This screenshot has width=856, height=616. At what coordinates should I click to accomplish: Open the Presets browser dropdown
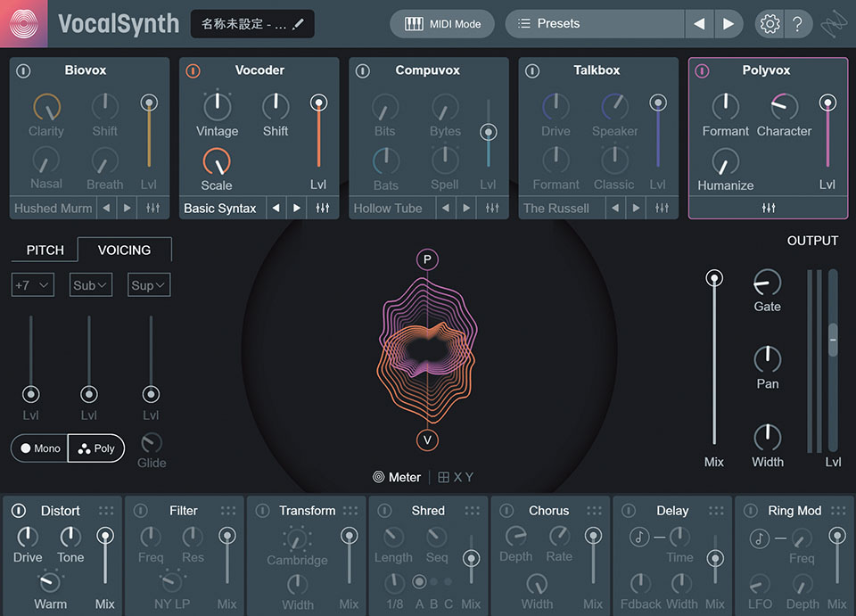pyautogui.click(x=595, y=23)
